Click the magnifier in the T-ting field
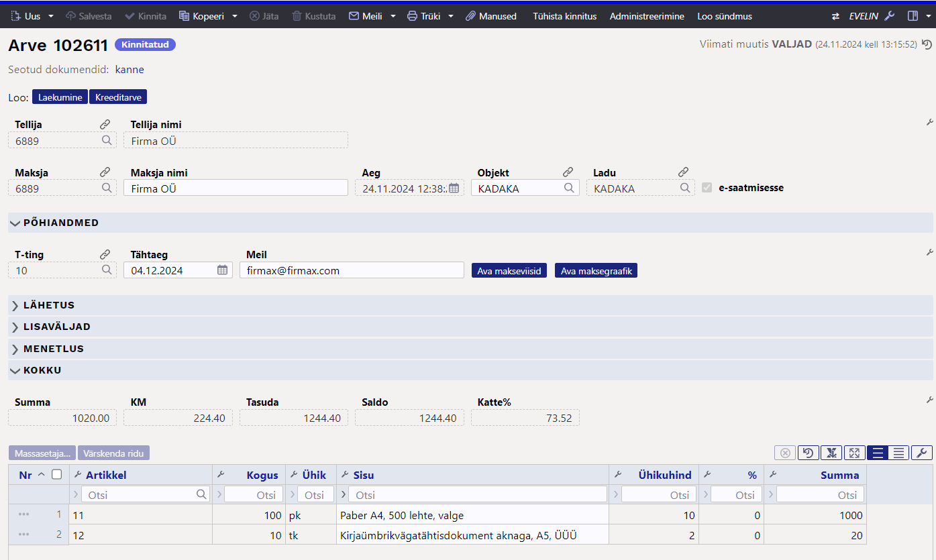Image resolution: width=936 pixels, height=560 pixels. click(x=107, y=270)
